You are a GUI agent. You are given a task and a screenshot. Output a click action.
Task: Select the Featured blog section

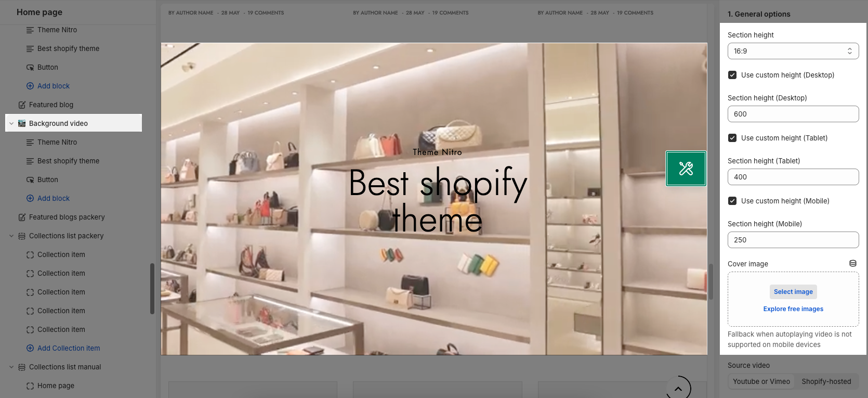tap(51, 105)
